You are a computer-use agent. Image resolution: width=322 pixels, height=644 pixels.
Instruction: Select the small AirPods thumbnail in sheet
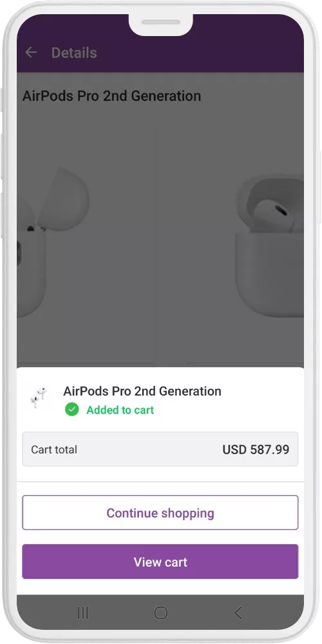pyautogui.click(x=39, y=397)
